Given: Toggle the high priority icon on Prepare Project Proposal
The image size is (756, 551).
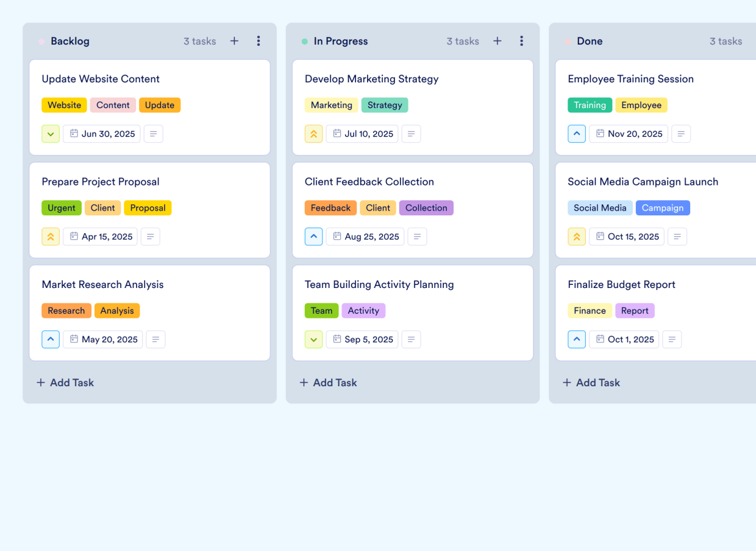Looking at the screenshot, I should pyautogui.click(x=51, y=237).
